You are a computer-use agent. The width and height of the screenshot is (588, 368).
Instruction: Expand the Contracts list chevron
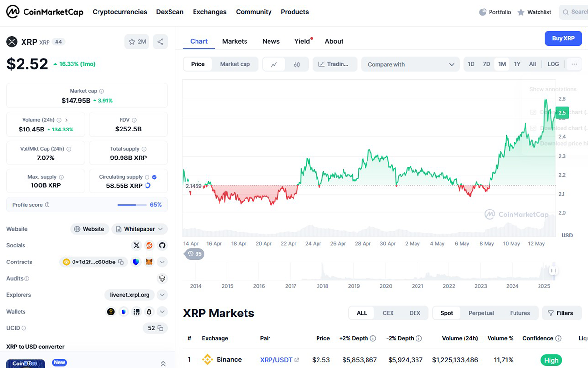click(162, 262)
